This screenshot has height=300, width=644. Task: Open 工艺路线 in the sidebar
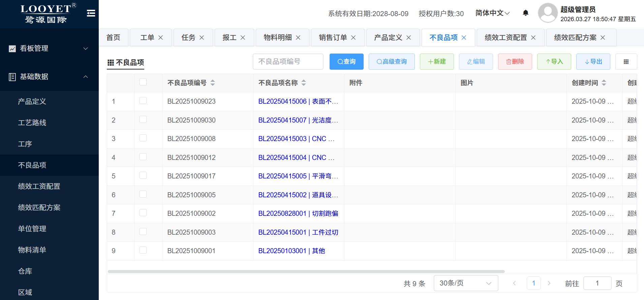[x=32, y=123]
